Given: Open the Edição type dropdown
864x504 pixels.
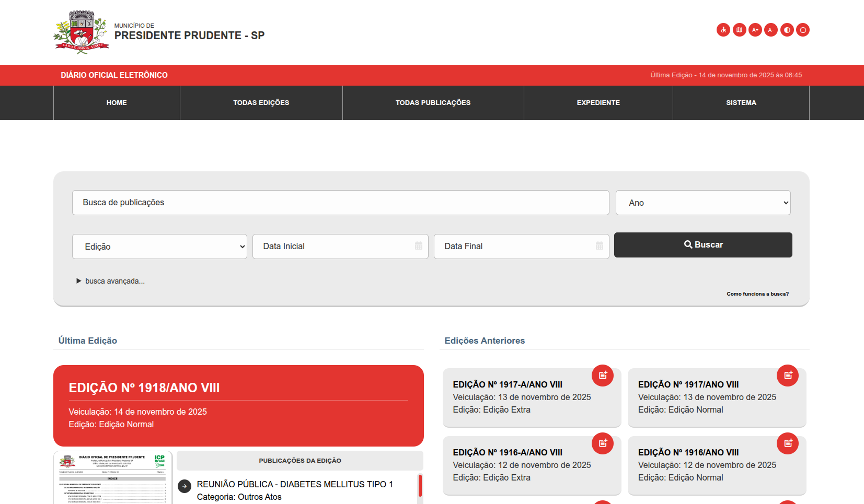Looking at the screenshot, I should click(159, 247).
